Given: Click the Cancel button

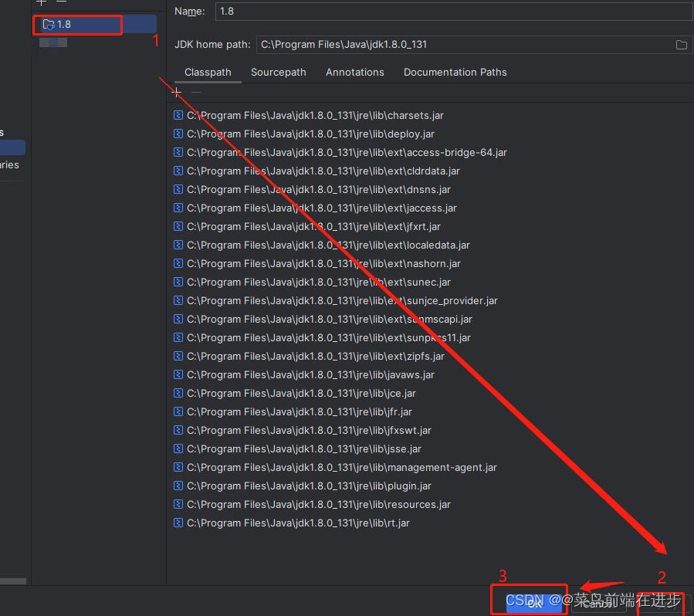Looking at the screenshot, I should point(599,603).
